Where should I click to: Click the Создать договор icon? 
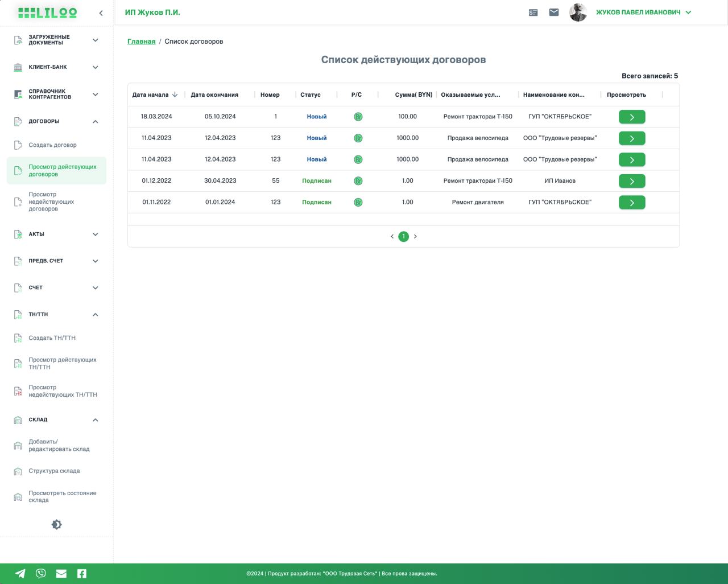click(18, 145)
